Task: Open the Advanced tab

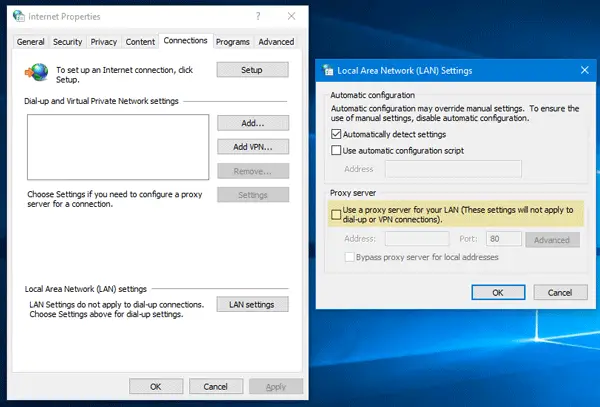Action: click(x=276, y=42)
